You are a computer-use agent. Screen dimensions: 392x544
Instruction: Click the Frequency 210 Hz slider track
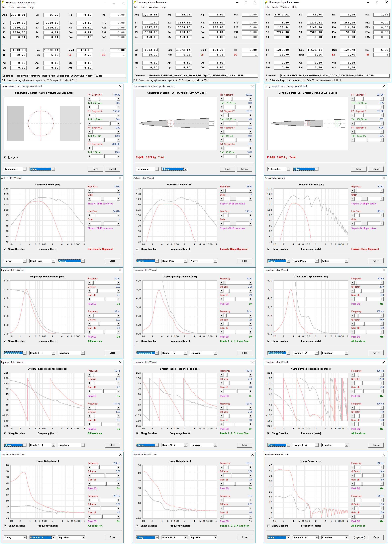(367, 467)
